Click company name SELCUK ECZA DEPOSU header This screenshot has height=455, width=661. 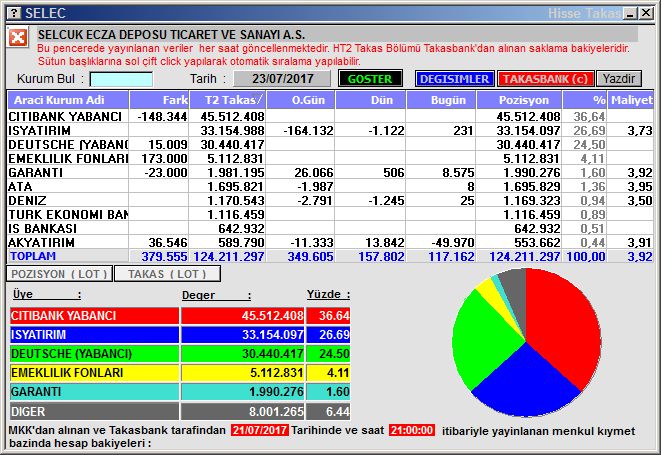pyautogui.click(x=171, y=34)
